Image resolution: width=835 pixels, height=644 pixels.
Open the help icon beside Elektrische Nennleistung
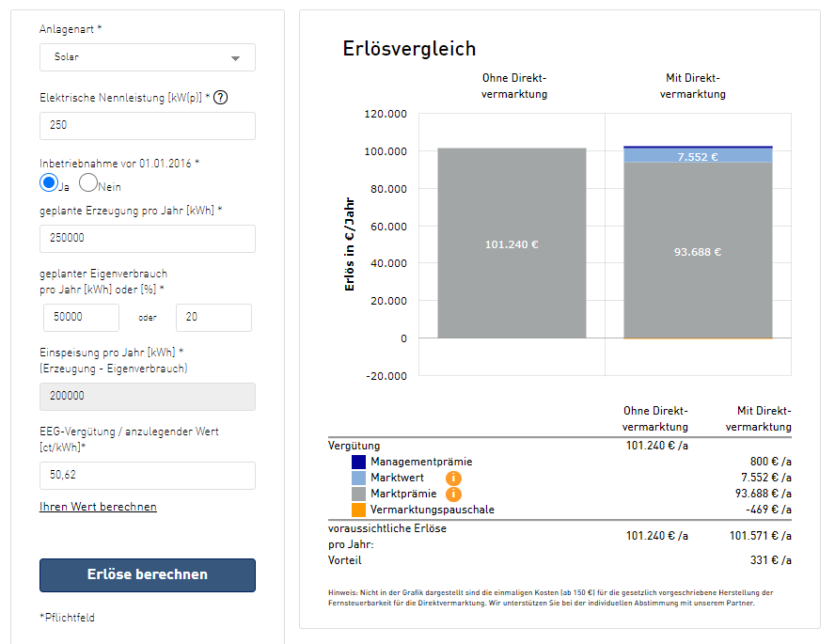(x=220, y=98)
